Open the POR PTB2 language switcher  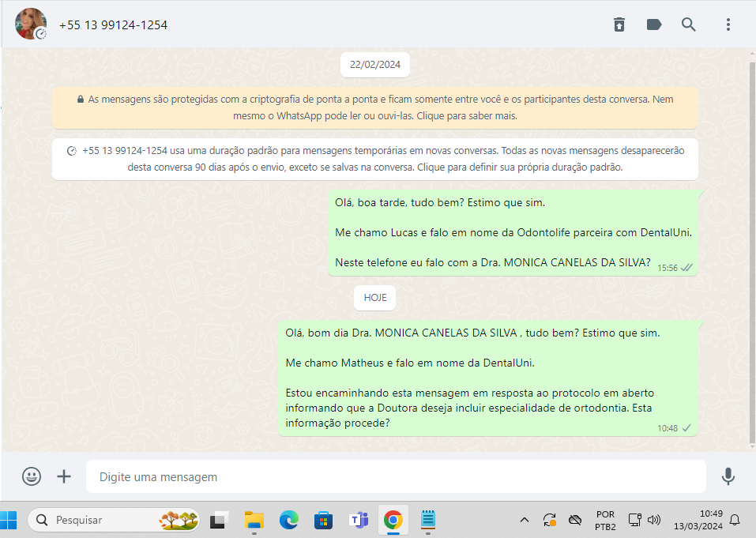pos(605,521)
